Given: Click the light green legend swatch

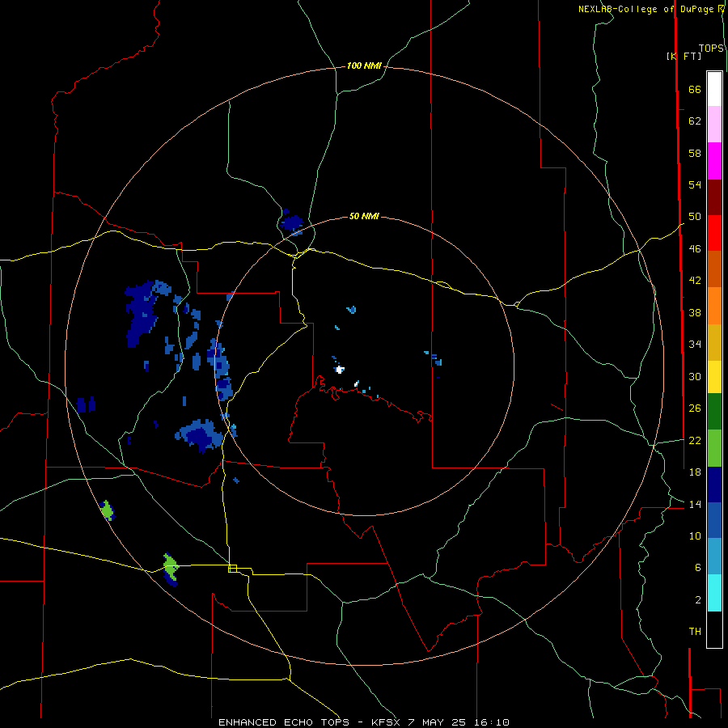Looking at the screenshot, I should click(x=714, y=448).
